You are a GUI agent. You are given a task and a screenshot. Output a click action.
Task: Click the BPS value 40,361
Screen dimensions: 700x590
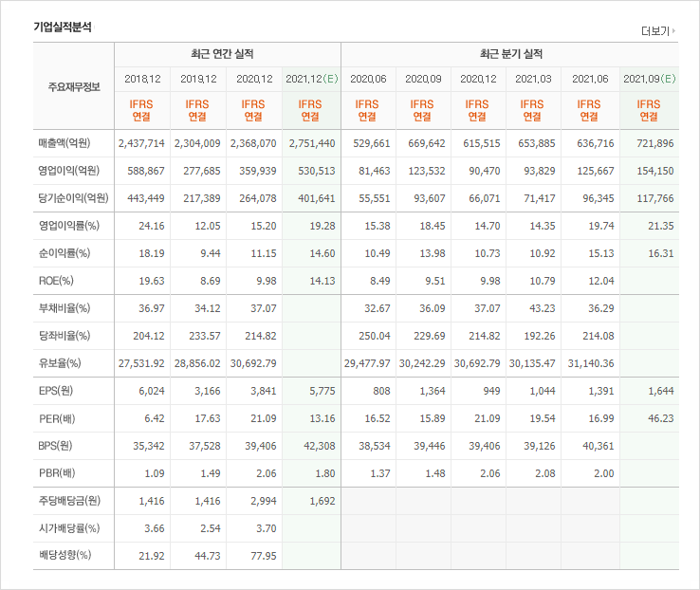pos(599,446)
